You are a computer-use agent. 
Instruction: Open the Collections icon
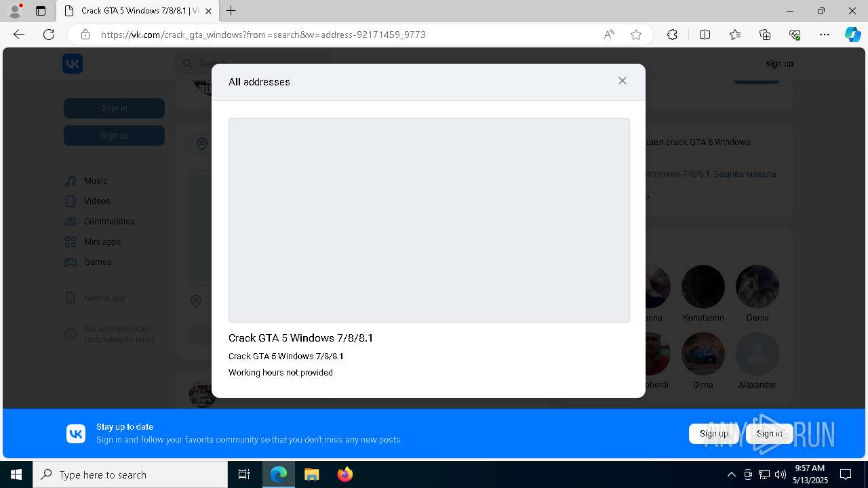coord(765,35)
